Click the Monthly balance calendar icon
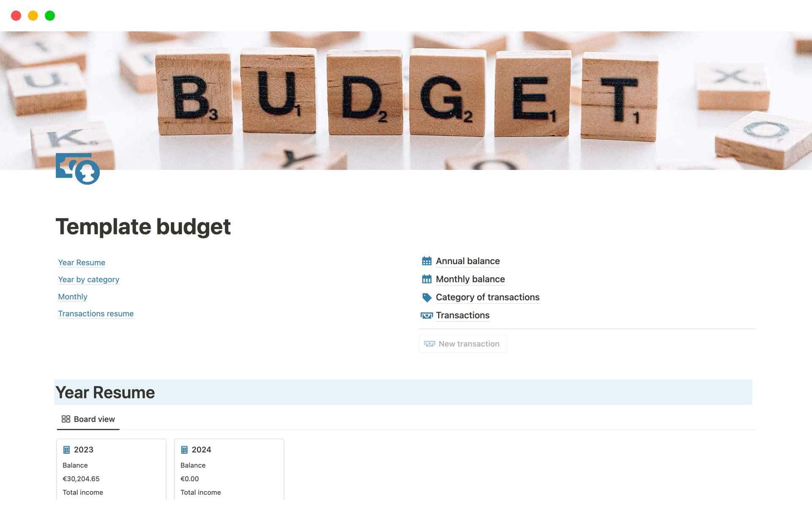Screen dimensions: 812x508 (x=427, y=279)
